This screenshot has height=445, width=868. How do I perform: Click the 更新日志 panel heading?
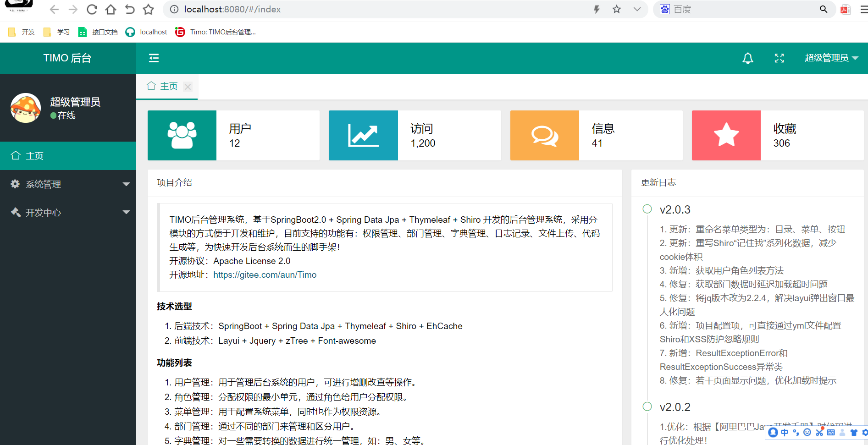point(658,182)
